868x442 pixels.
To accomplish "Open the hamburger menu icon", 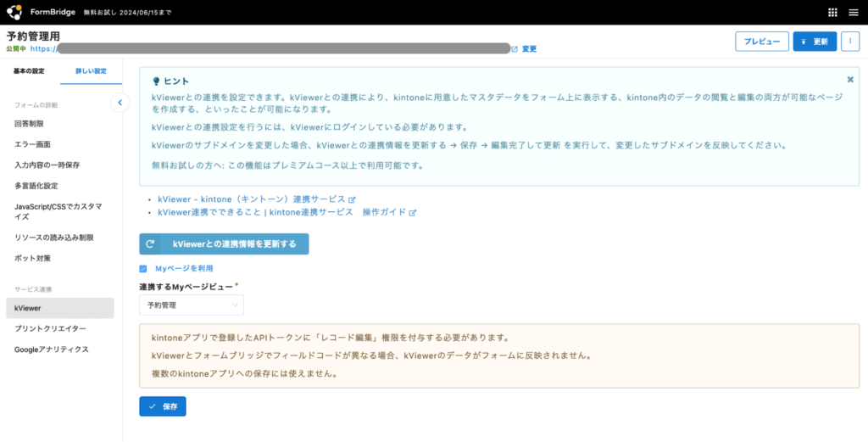I will 853,12.
